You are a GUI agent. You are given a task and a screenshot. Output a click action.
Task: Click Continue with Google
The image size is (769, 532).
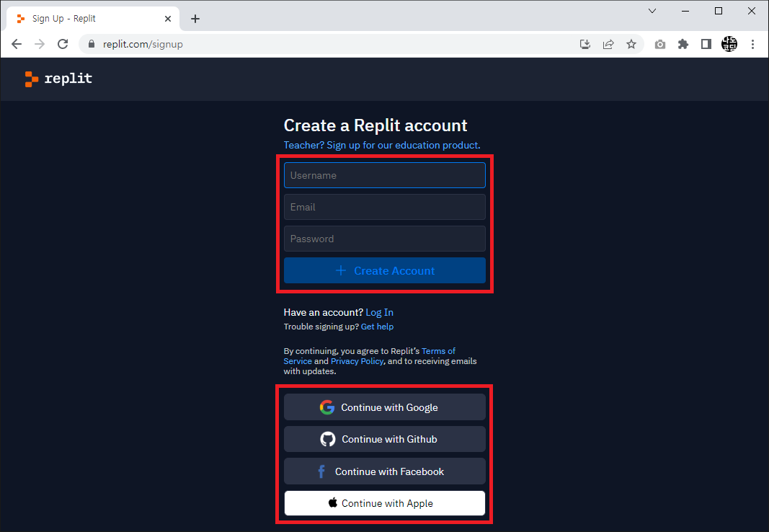point(385,407)
